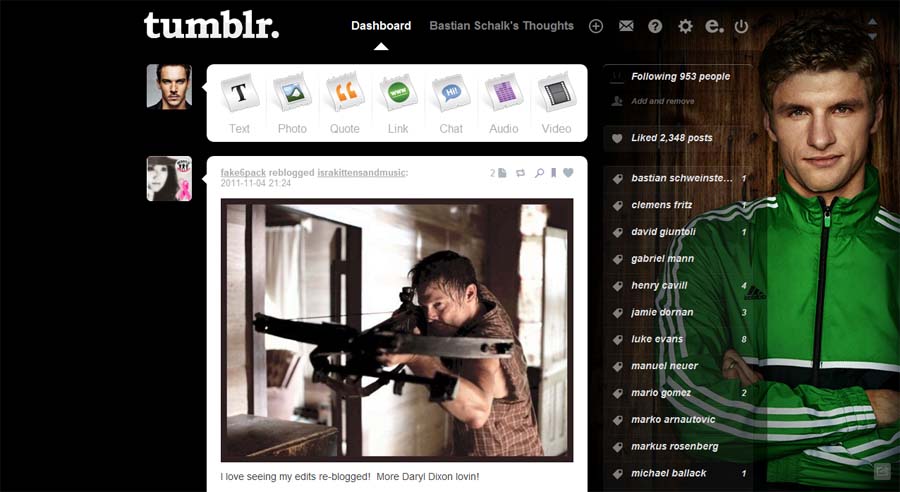Create a new Video post
Image resolution: width=900 pixels, height=492 pixels.
(x=556, y=103)
